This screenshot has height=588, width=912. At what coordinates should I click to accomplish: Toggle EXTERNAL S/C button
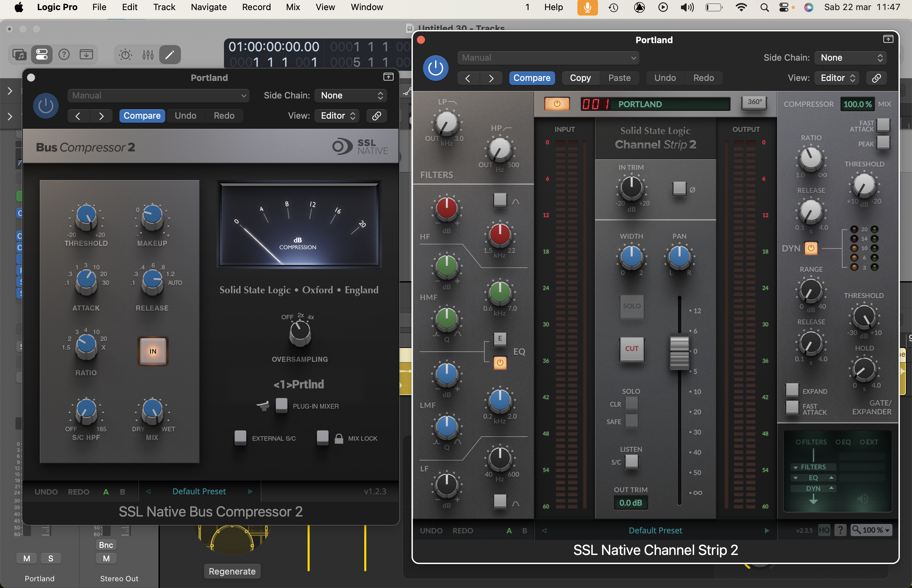[240, 438]
